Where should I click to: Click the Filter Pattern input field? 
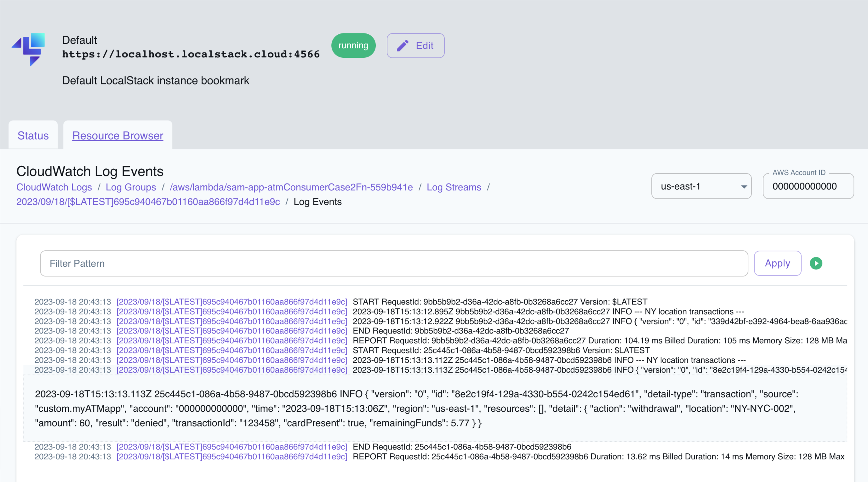394,264
